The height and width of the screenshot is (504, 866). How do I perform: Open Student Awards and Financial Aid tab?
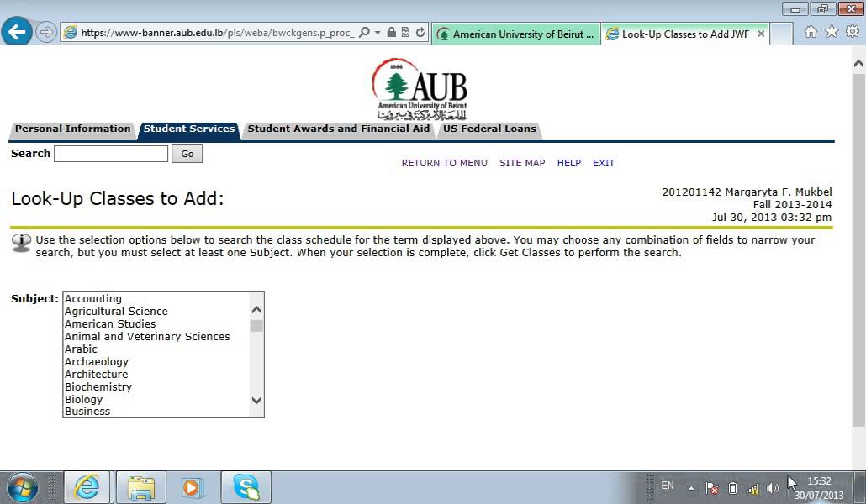pyautogui.click(x=338, y=129)
